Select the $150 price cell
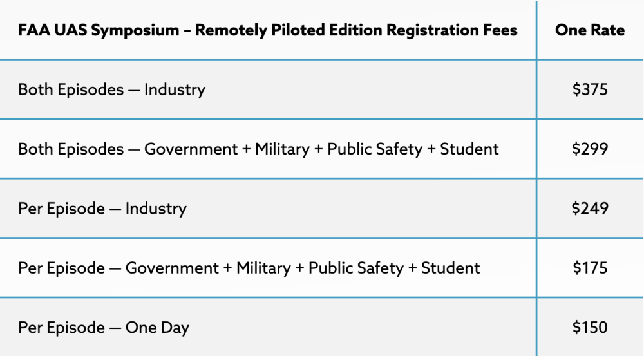The image size is (644, 356). point(590,327)
